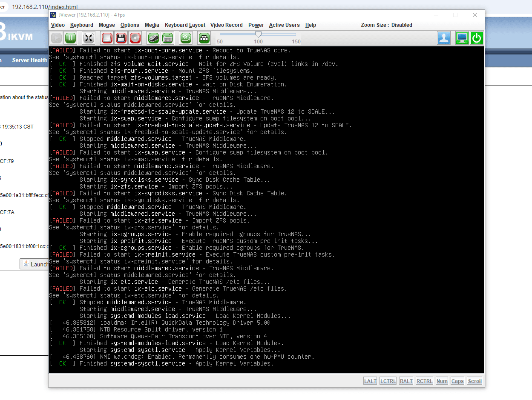Toggle the Num lock indicator
The width and height of the screenshot is (532, 400).
click(442, 381)
